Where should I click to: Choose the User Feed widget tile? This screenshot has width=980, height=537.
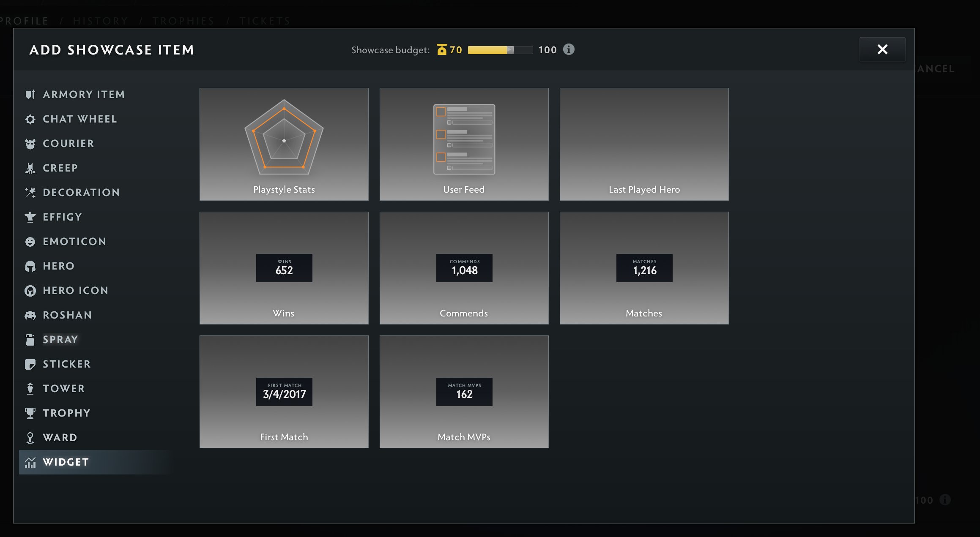click(464, 144)
